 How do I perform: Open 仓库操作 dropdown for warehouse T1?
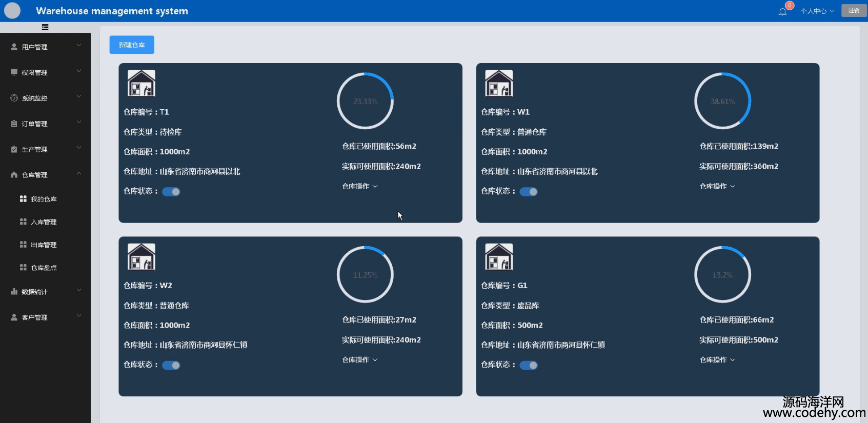(x=360, y=186)
